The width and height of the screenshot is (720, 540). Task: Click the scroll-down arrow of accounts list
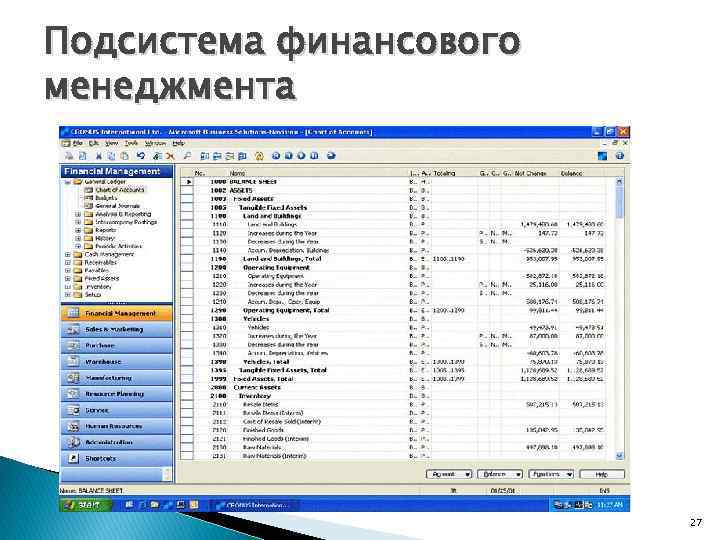coord(619,456)
